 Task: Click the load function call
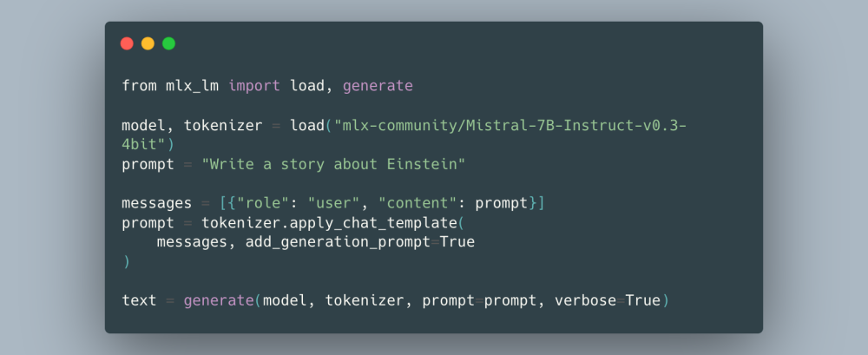tap(307, 126)
